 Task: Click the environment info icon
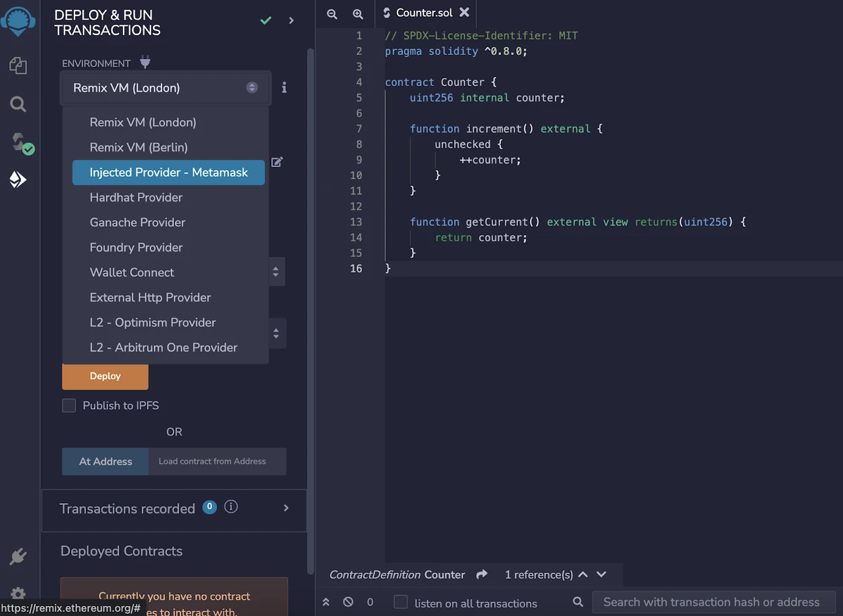[284, 88]
